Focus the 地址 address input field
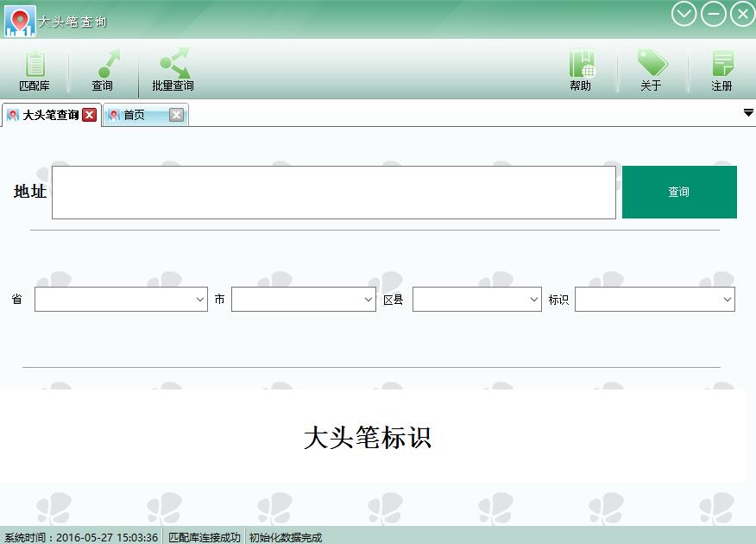The width and height of the screenshot is (756, 544). pyautogui.click(x=334, y=193)
